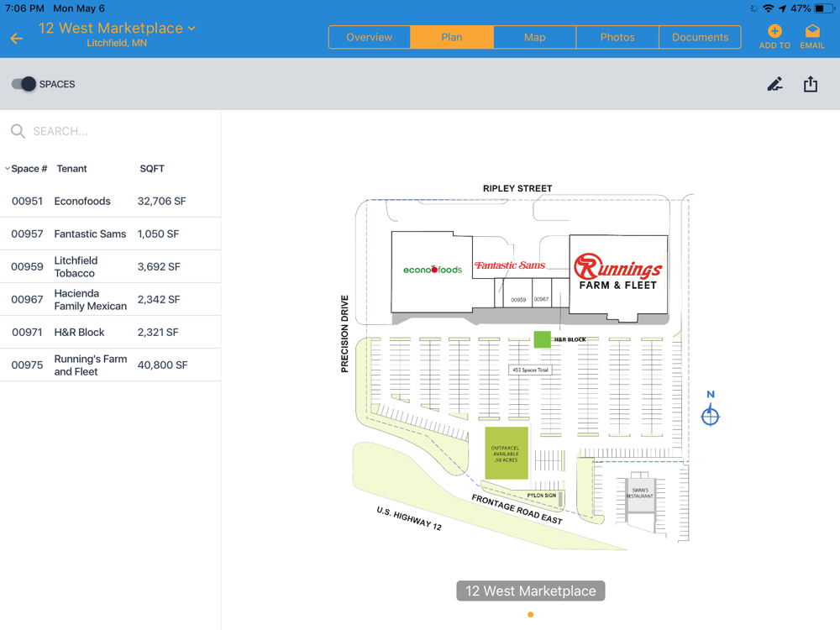Tap the Wi-Fi status icon

pyautogui.click(x=769, y=8)
